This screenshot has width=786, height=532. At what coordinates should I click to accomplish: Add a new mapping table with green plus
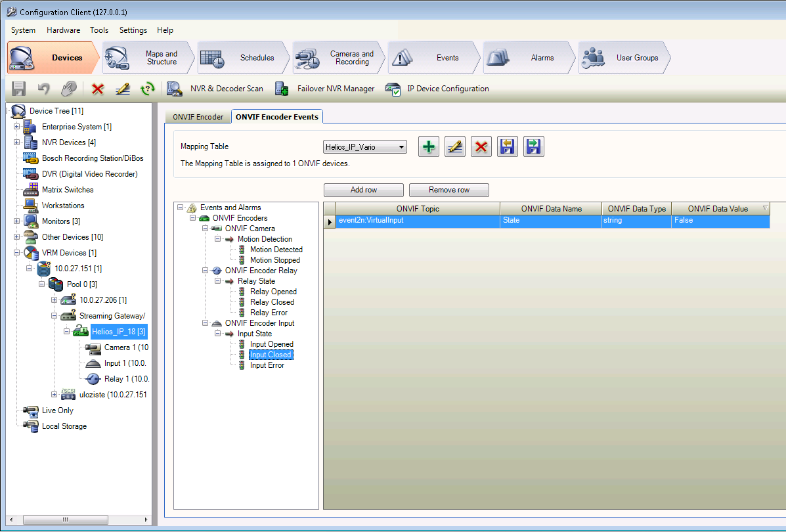[x=429, y=146]
